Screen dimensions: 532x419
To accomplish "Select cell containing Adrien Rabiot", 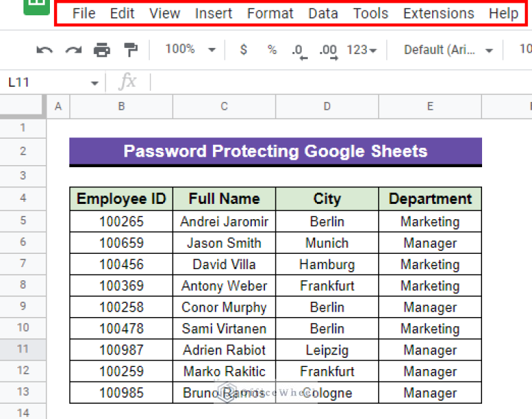I will coord(224,350).
